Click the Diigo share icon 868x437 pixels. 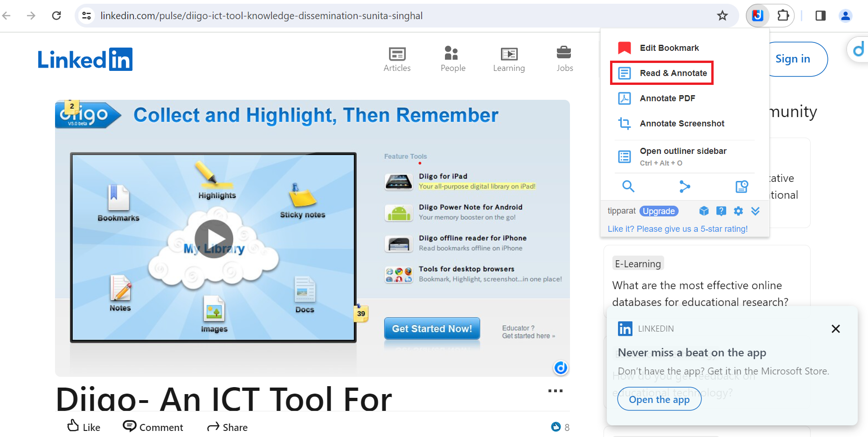click(685, 187)
